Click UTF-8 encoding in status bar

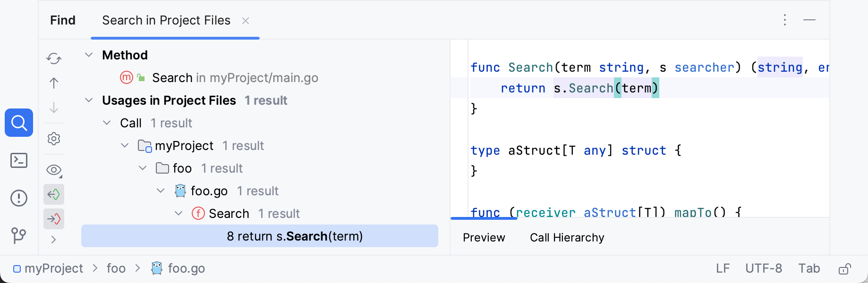point(764,268)
